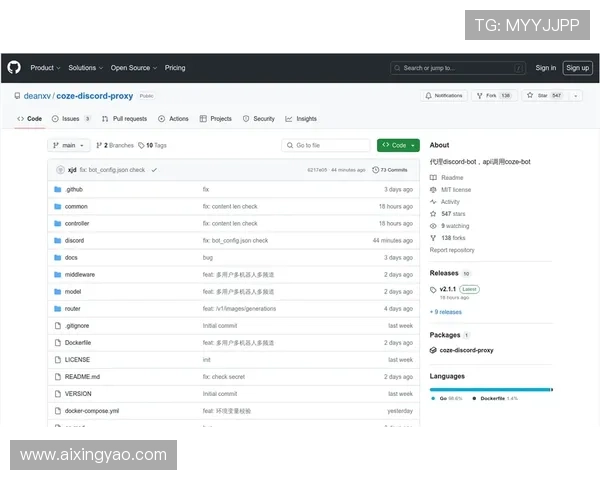Screen dimensions: 600x480
Task: Click the 'Go to file' search field
Action: click(327, 145)
